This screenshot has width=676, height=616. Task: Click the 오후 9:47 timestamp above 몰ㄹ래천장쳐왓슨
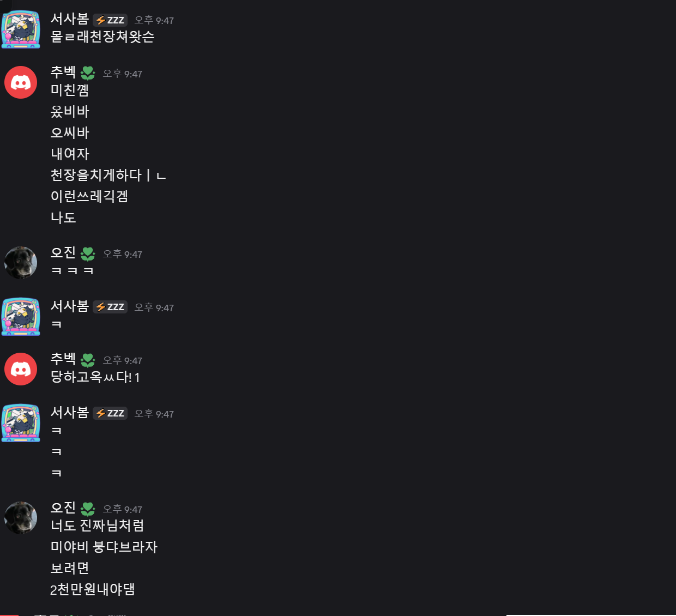[x=154, y=20]
